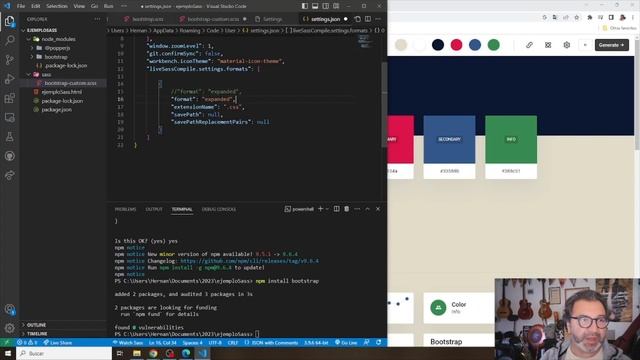The image size is (640, 360).
Task: Open the Run menu
Action: [109, 6]
